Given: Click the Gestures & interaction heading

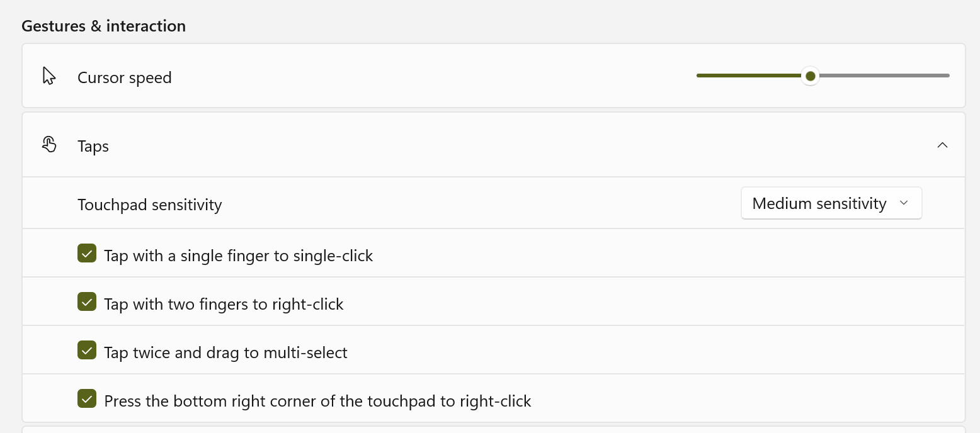Looking at the screenshot, I should click(104, 26).
